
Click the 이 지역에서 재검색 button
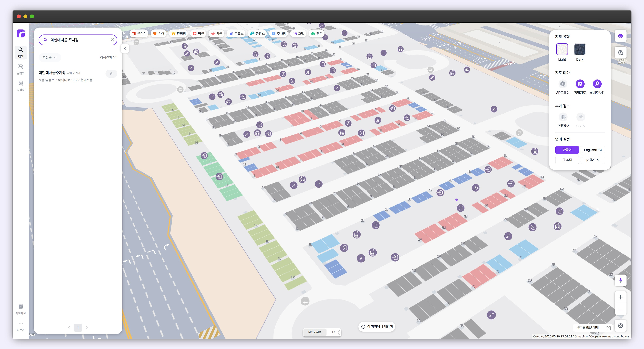click(x=377, y=326)
